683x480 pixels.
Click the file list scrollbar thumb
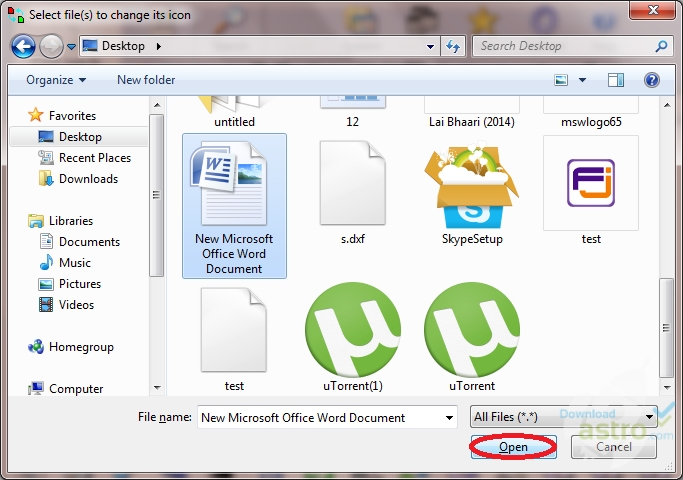click(x=666, y=328)
